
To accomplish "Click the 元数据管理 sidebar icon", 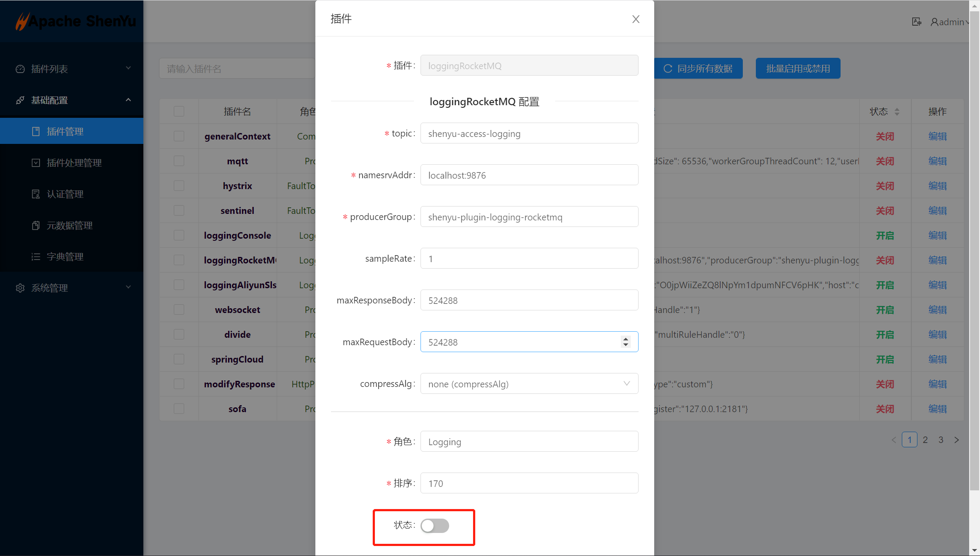I will (36, 226).
